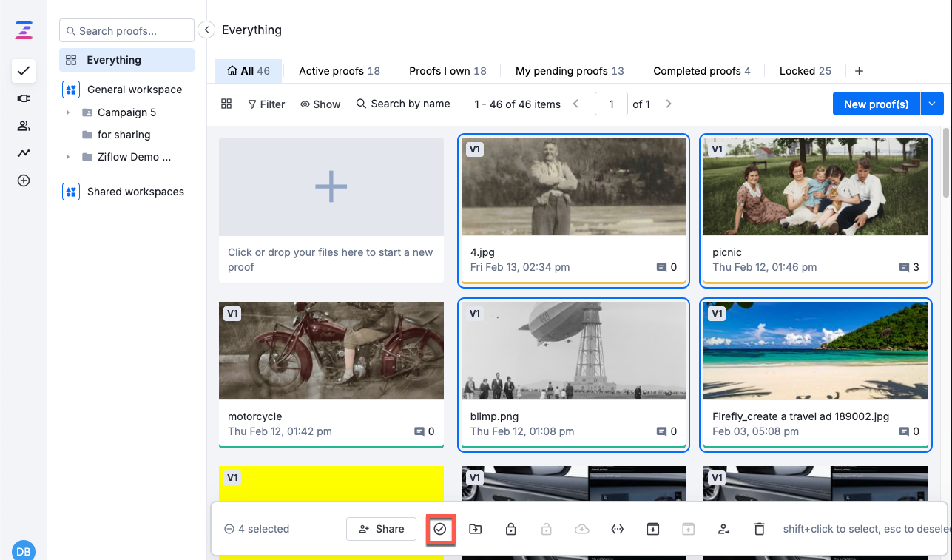Image resolution: width=952 pixels, height=560 pixels.
Task: Click the transfer ownership person icon
Action: pos(723,529)
